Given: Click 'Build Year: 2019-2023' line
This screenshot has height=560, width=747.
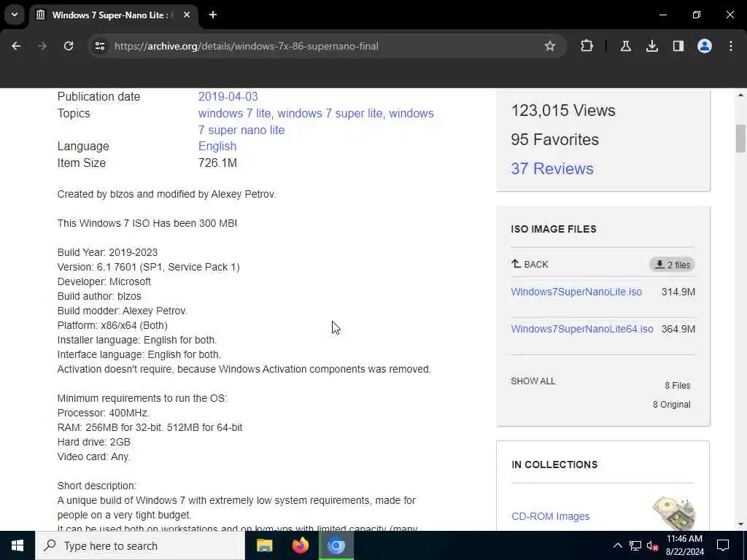Looking at the screenshot, I should (107, 252).
